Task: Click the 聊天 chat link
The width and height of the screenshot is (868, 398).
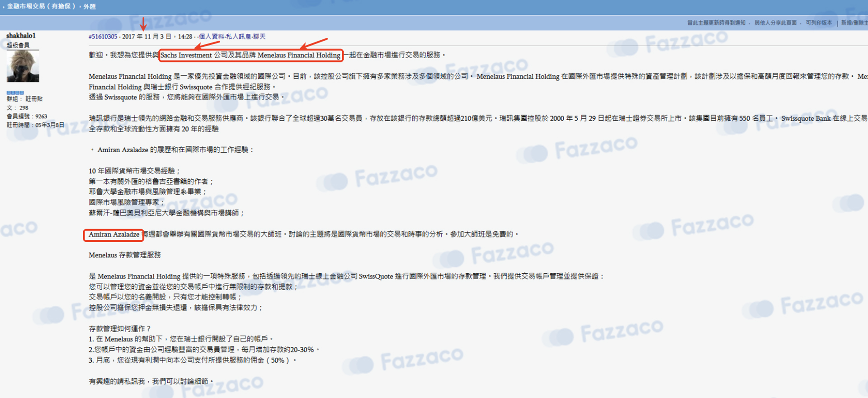Action: (259, 37)
